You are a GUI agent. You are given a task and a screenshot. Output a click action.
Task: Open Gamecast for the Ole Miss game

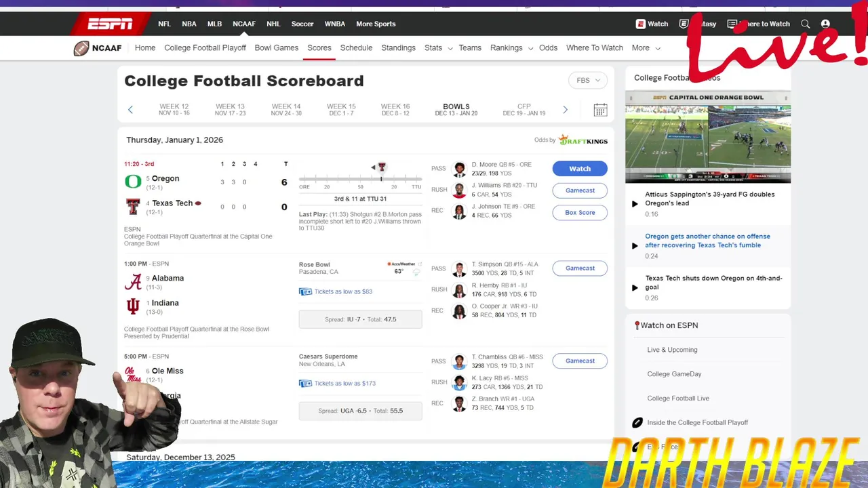pyautogui.click(x=580, y=361)
